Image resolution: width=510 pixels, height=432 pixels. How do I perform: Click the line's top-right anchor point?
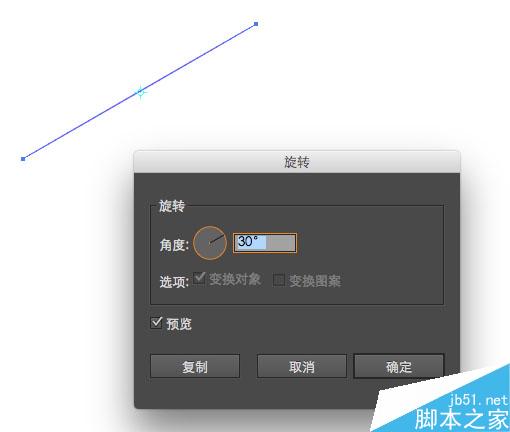click(256, 24)
